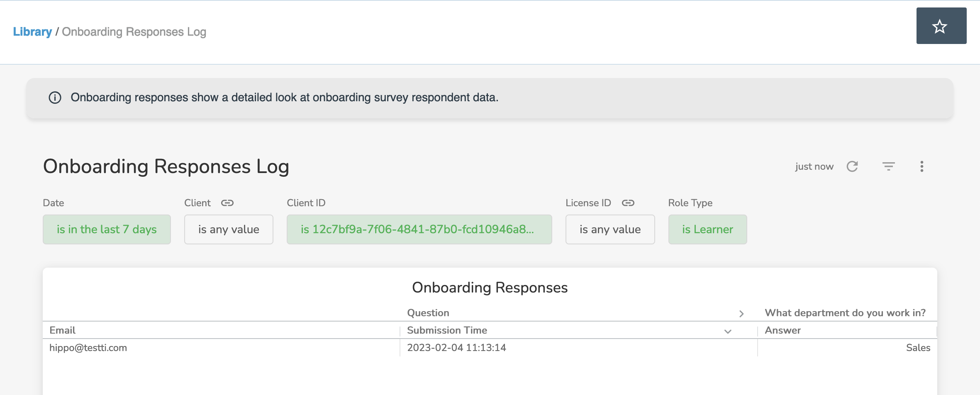This screenshot has height=395, width=980.
Task: Click the Onboarding Responses Log dashboard title
Action: coord(166,166)
